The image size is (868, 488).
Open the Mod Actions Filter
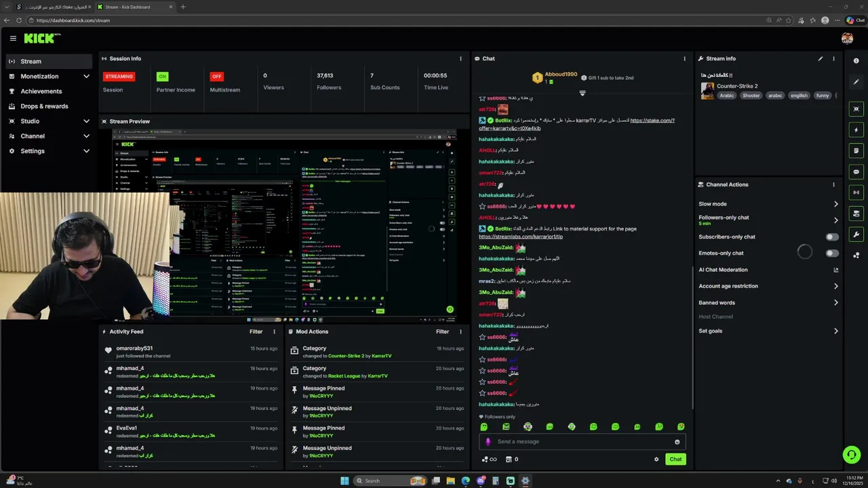click(442, 331)
